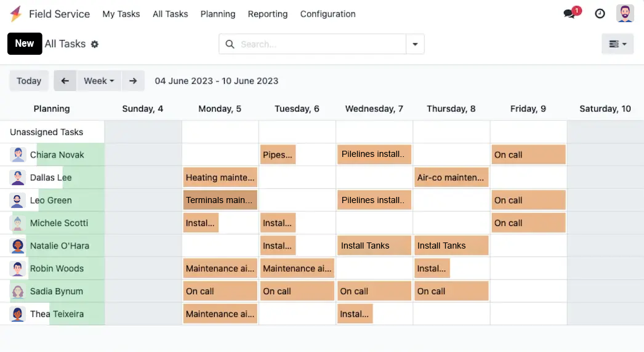Image resolution: width=644 pixels, height=352 pixels.
Task: Open the view switcher dropdown
Action: tap(618, 44)
